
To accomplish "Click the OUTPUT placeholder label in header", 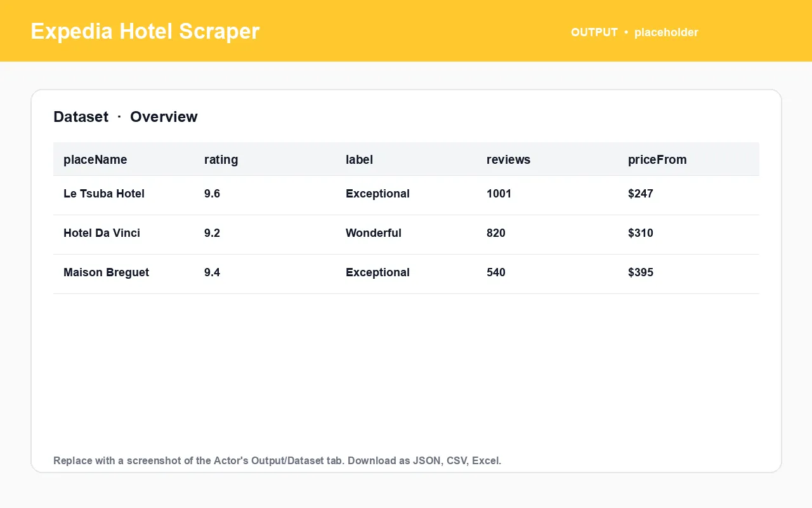I will tap(634, 32).
